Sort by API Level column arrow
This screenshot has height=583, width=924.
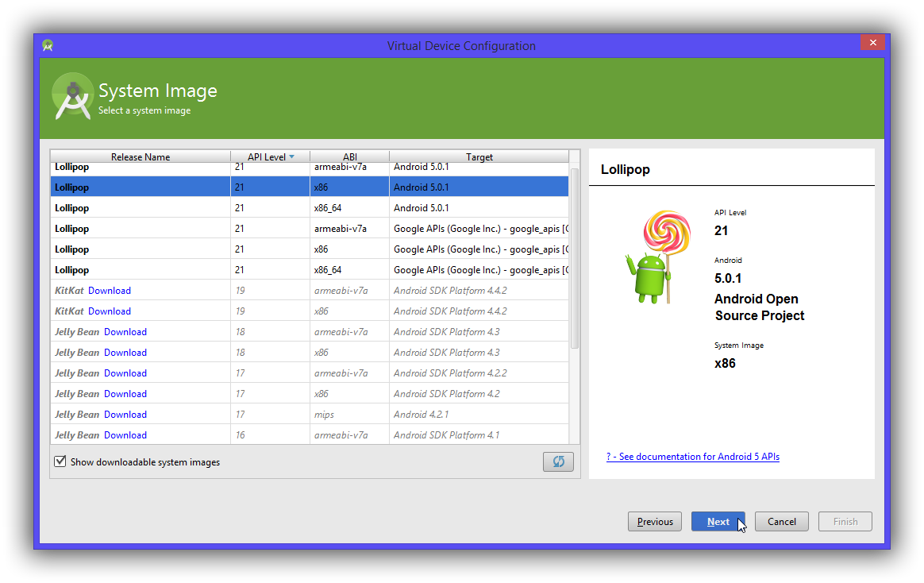pos(291,156)
